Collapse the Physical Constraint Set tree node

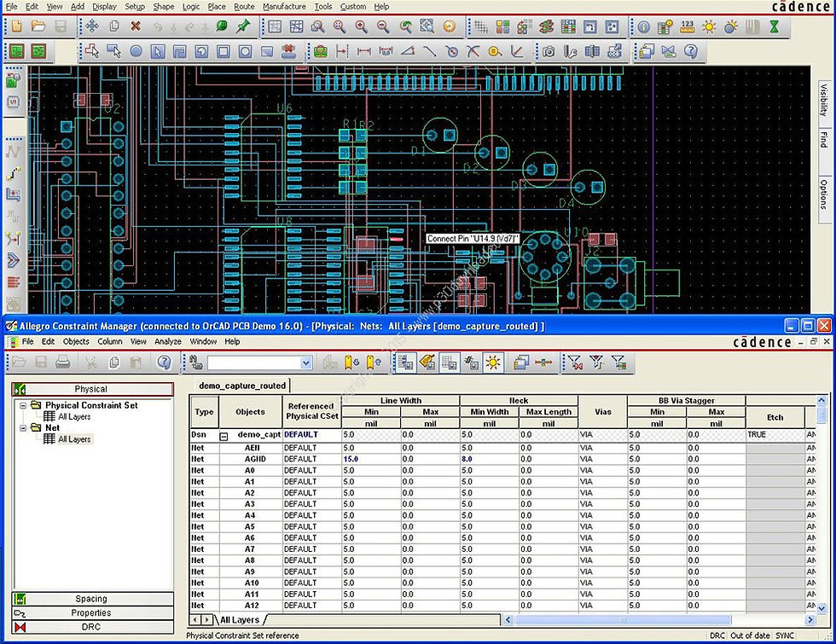[x=23, y=405]
